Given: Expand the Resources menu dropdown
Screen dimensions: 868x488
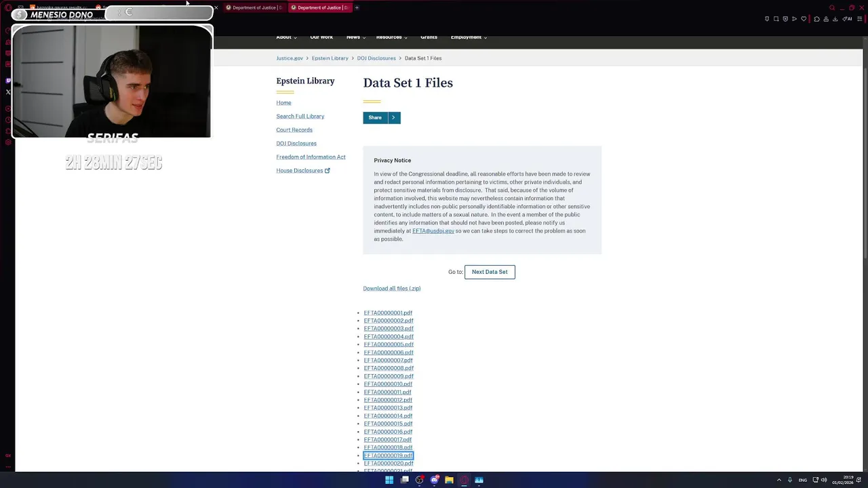Looking at the screenshot, I should click(392, 37).
